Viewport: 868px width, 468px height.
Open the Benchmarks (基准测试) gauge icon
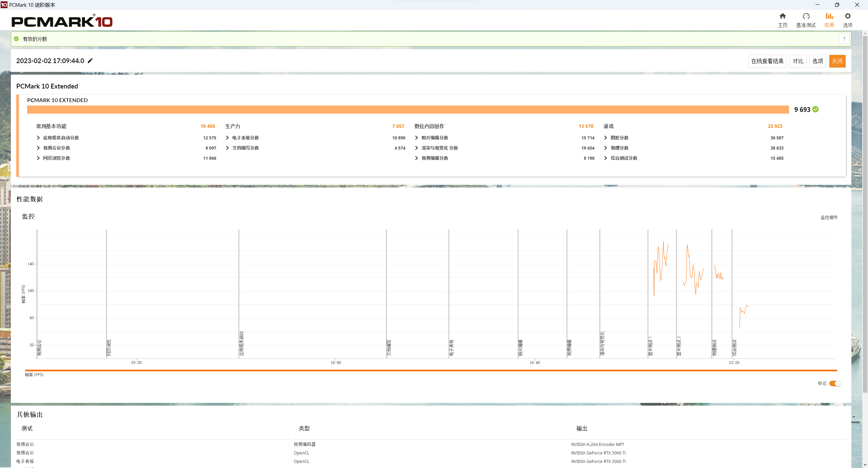click(806, 16)
